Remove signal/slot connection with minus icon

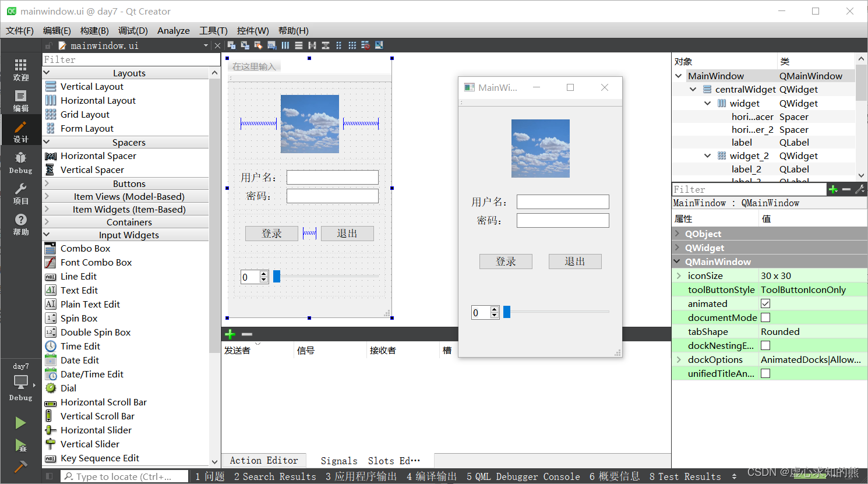tap(247, 334)
